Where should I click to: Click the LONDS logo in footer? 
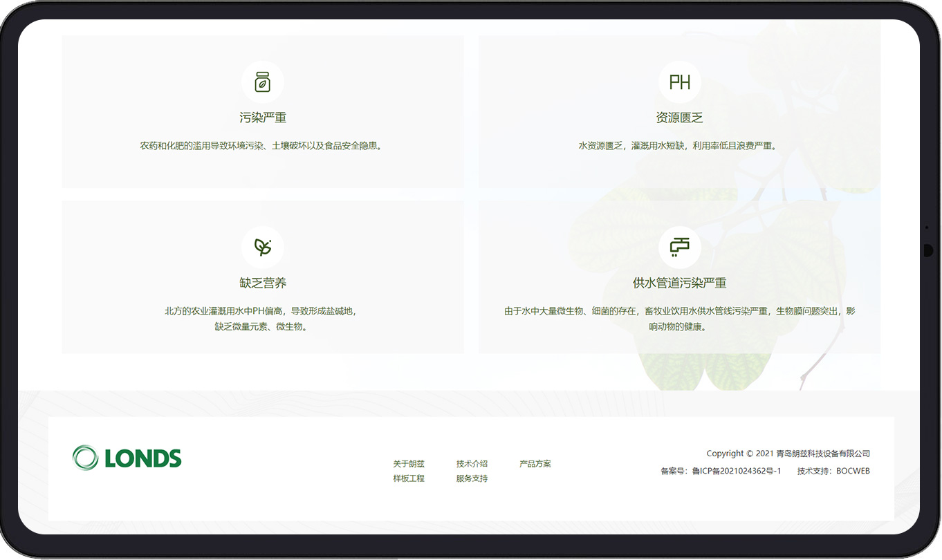(127, 458)
